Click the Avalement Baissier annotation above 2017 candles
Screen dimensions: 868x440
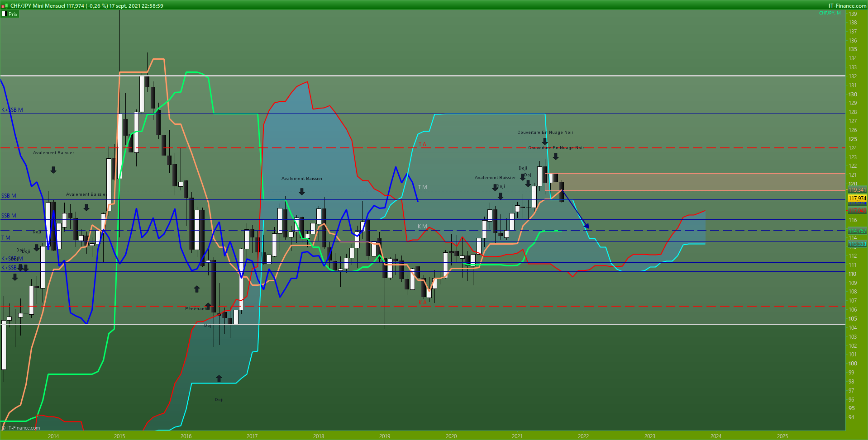coord(302,179)
